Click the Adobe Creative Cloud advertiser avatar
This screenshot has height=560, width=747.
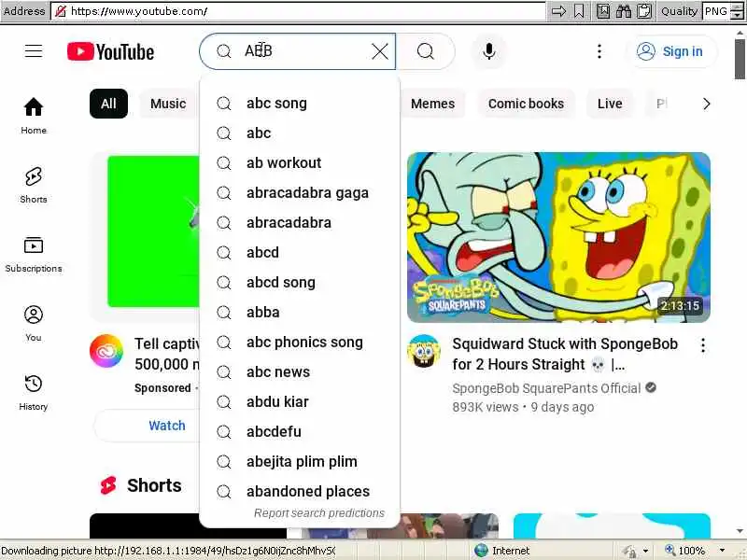coord(106,352)
